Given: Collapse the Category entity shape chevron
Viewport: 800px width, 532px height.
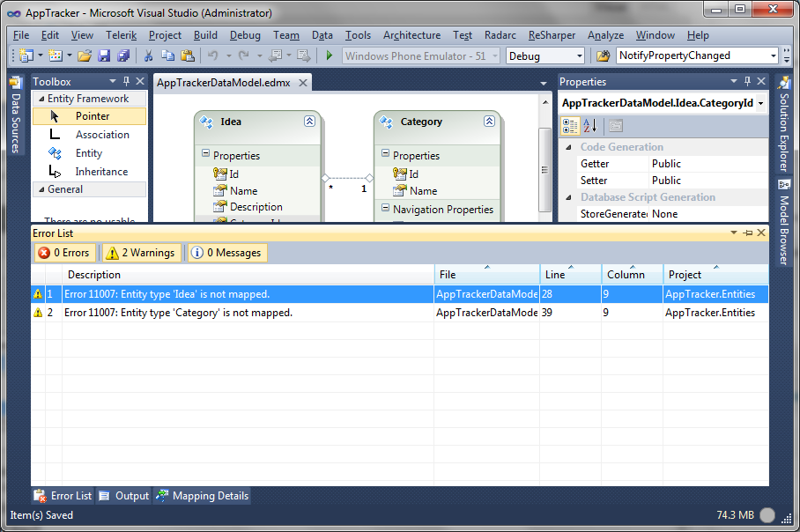Looking at the screenshot, I should coord(489,121).
